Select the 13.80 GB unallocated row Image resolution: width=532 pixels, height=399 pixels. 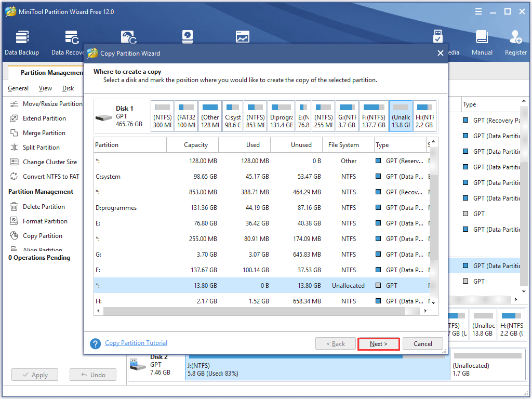tap(262, 286)
